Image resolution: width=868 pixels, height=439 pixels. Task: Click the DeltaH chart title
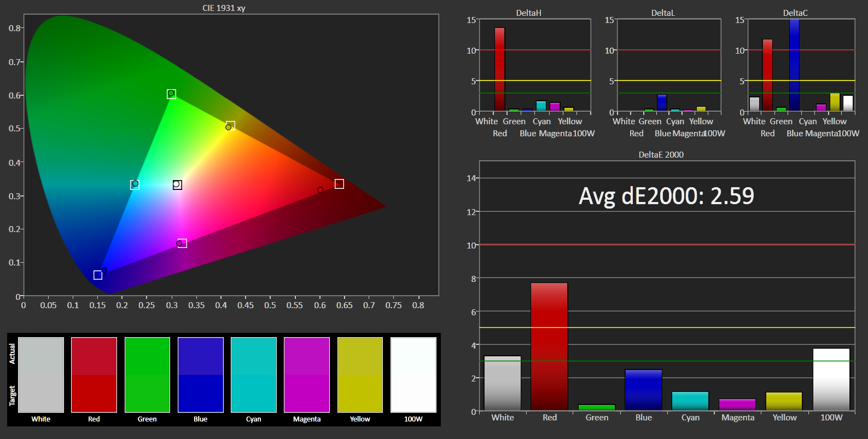pyautogui.click(x=529, y=13)
